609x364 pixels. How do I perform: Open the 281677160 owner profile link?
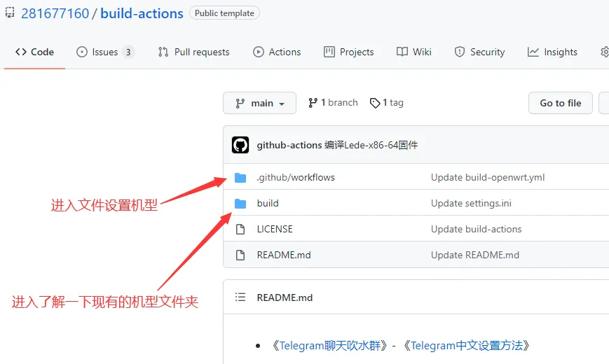point(56,13)
